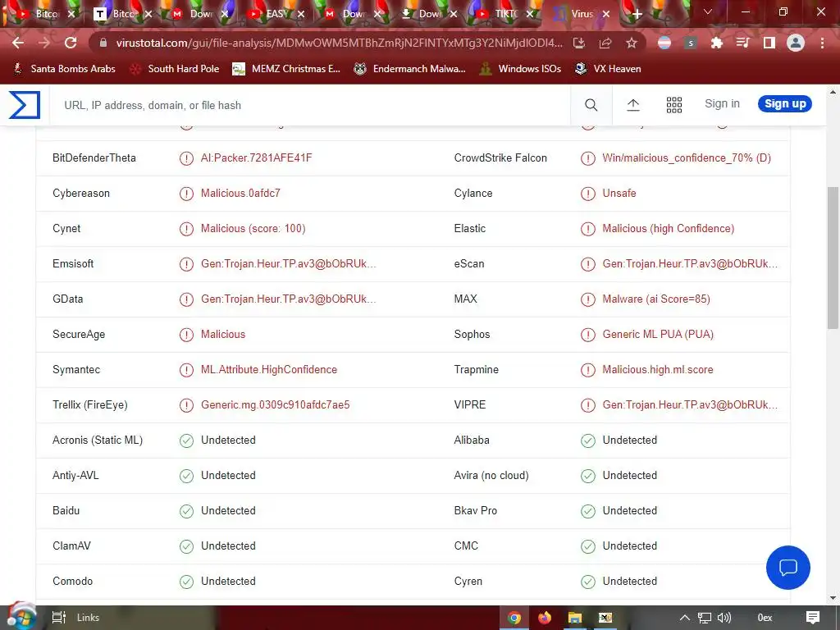The width and height of the screenshot is (840, 630).
Task: Open Firefox from the taskbar
Action: [x=545, y=618]
